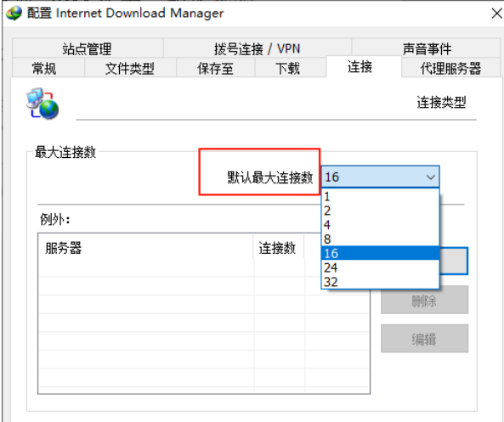Viewport: 504px width, 422px height.
Task: Choose 1 from the connections list
Action: coord(380,196)
